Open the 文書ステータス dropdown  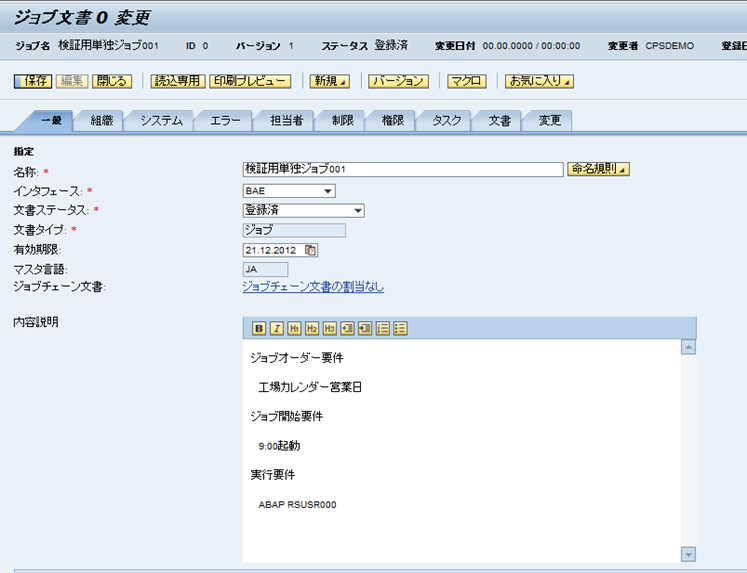(356, 211)
